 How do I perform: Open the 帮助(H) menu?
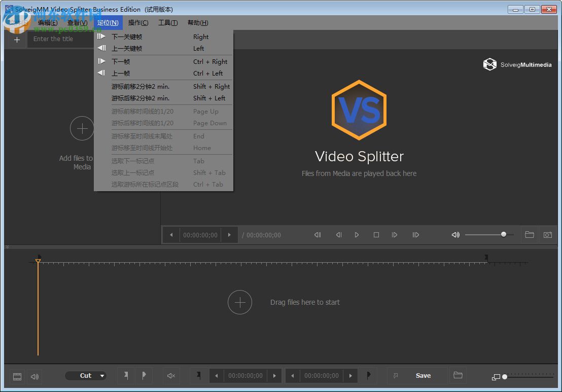198,22
